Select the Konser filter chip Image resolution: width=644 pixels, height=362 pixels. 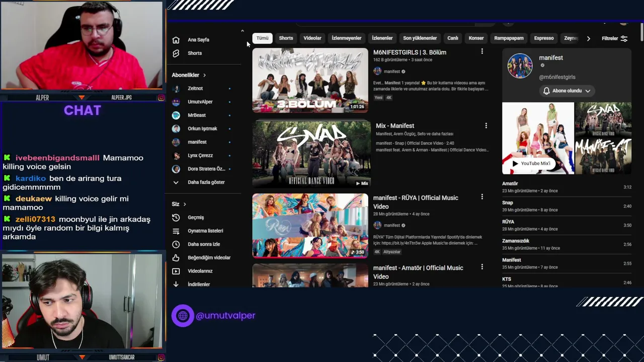(476, 38)
